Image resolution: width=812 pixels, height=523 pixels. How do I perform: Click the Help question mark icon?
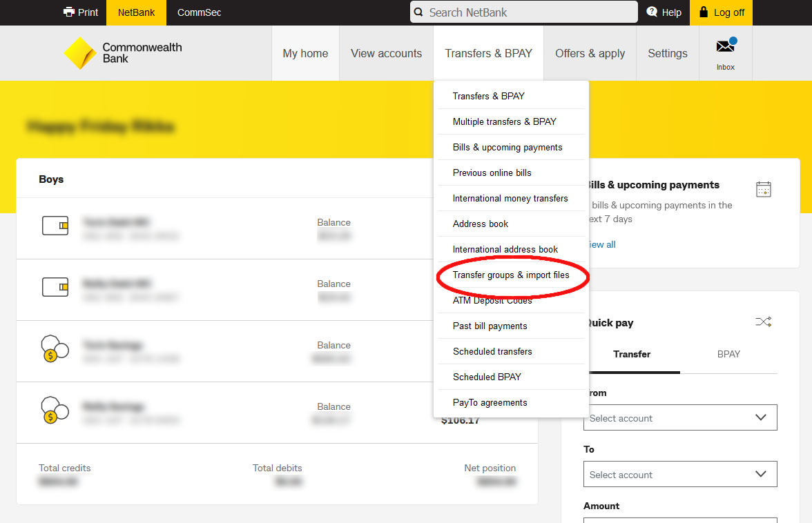coord(652,12)
